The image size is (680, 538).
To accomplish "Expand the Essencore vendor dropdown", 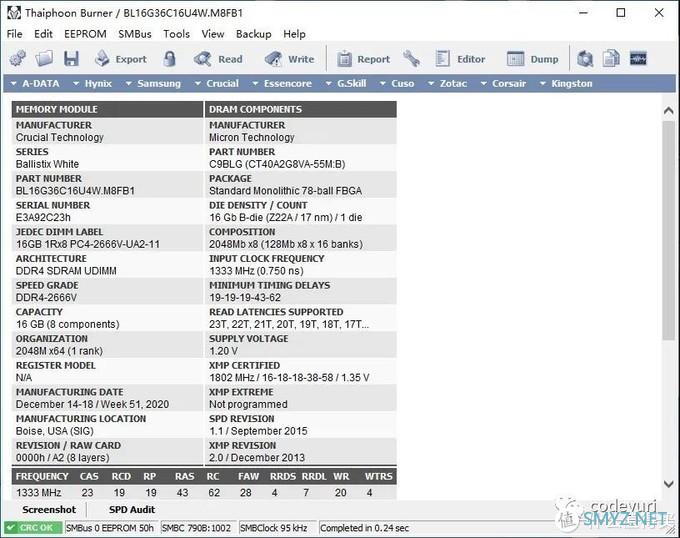I will 282,84.
